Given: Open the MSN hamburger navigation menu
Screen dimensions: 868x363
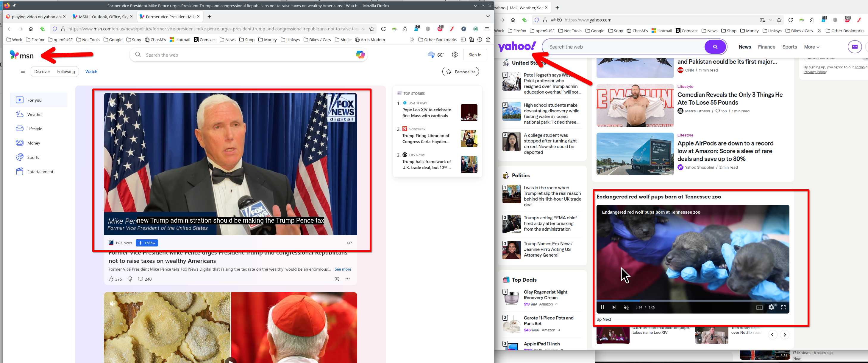Looking at the screenshot, I should [x=23, y=72].
